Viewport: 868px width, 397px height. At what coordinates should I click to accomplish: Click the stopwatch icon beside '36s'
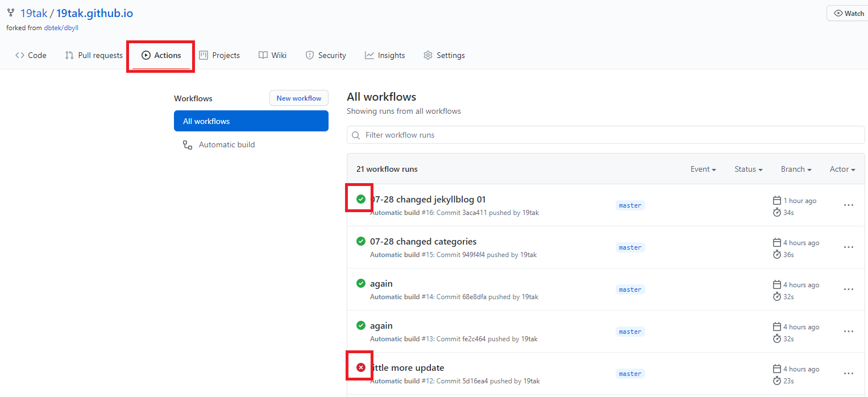click(x=777, y=254)
